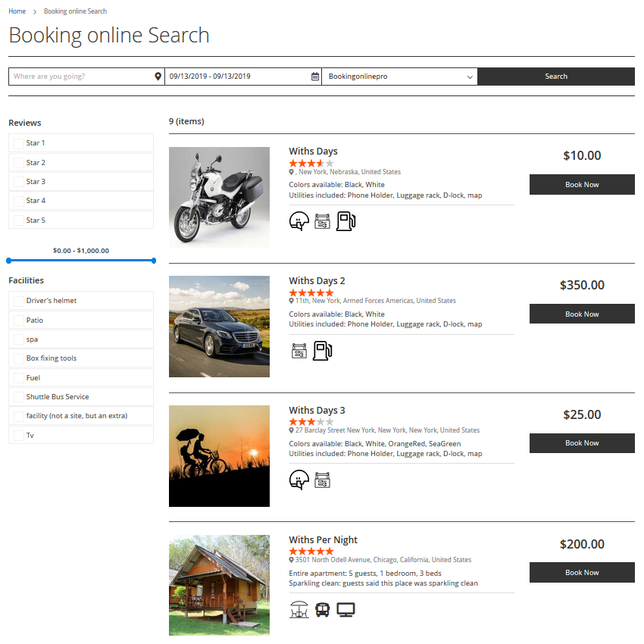Click the helmet icon under Withs Days 3
This screenshot has width=644, height=644.
tap(299, 480)
